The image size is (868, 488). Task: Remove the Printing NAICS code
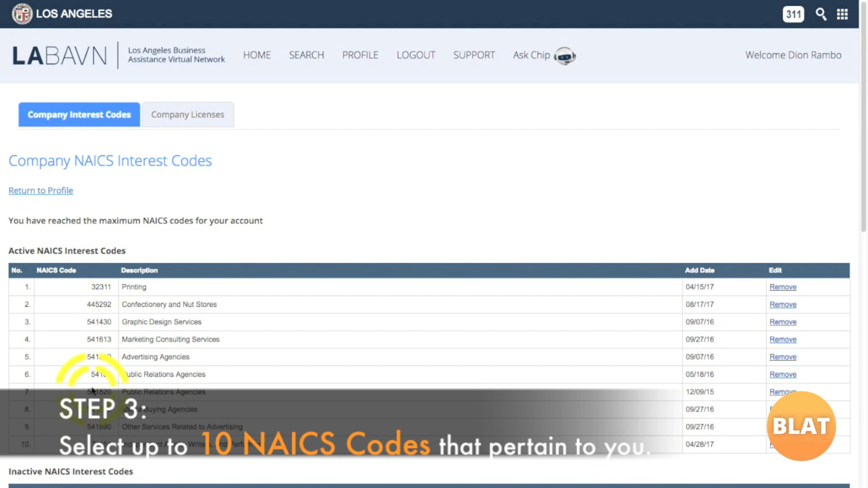pos(783,287)
